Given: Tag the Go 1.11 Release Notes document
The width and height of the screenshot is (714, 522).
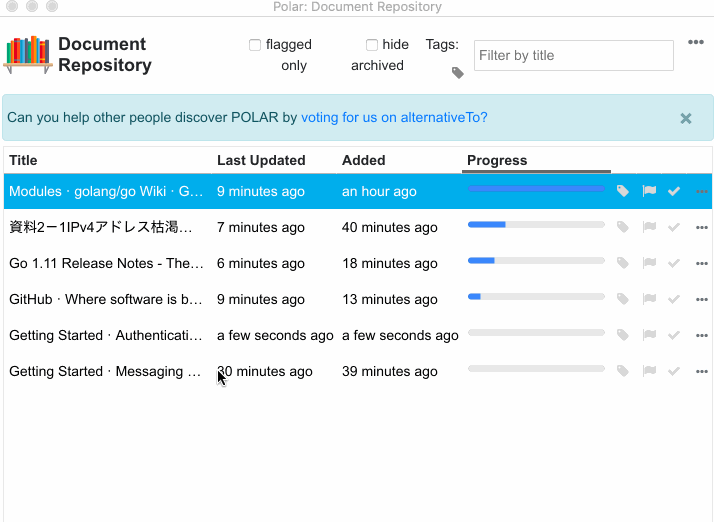Looking at the screenshot, I should point(622,263).
